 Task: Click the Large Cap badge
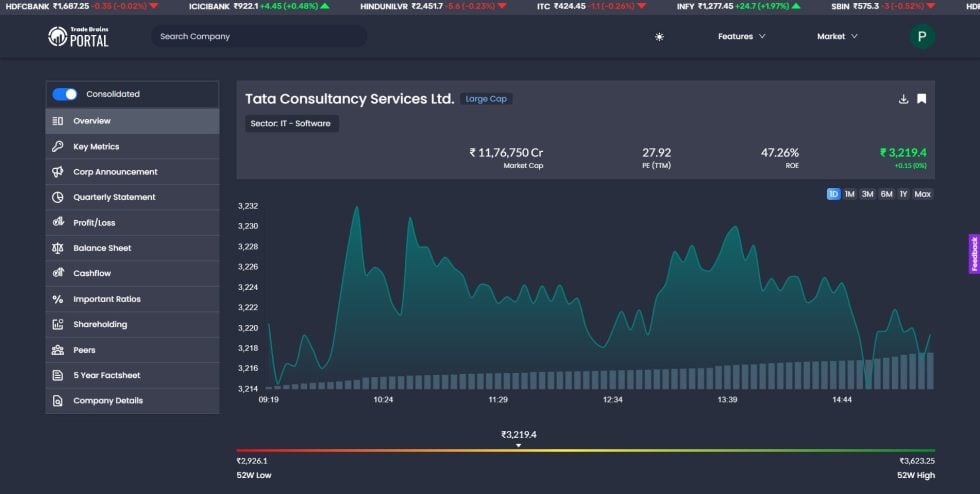pos(486,99)
